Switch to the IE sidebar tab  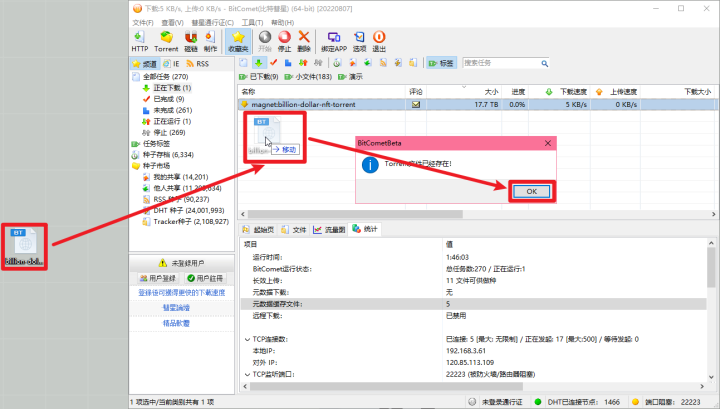click(x=171, y=64)
